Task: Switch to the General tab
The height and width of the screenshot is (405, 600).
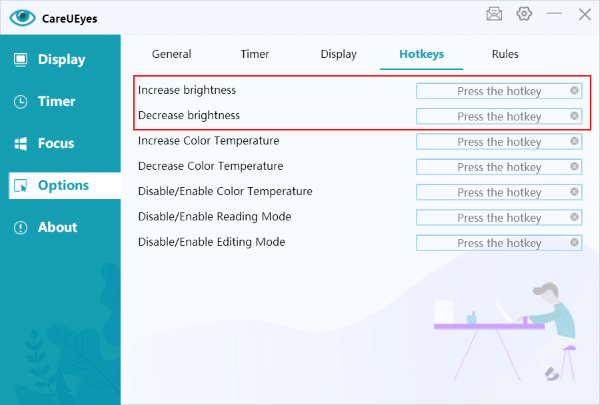Action: tap(171, 54)
